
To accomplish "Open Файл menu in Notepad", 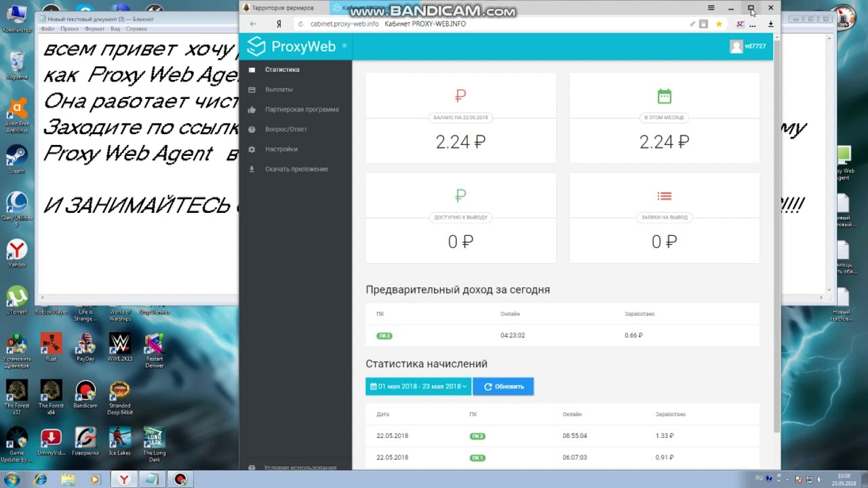I will 47,29.
